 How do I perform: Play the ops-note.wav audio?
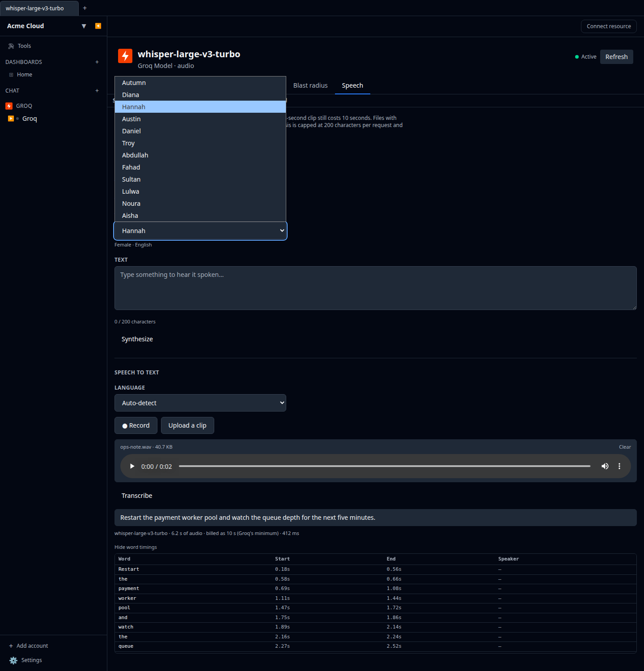click(x=132, y=466)
